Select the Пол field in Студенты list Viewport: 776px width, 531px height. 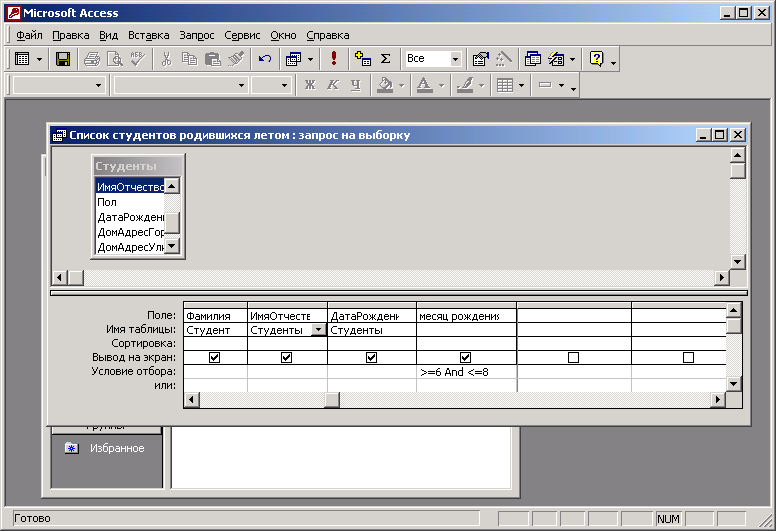point(130,202)
